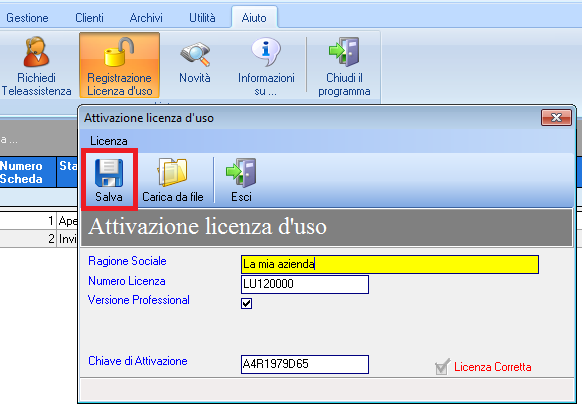Open Carica da file folder icon

(x=173, y=171)
